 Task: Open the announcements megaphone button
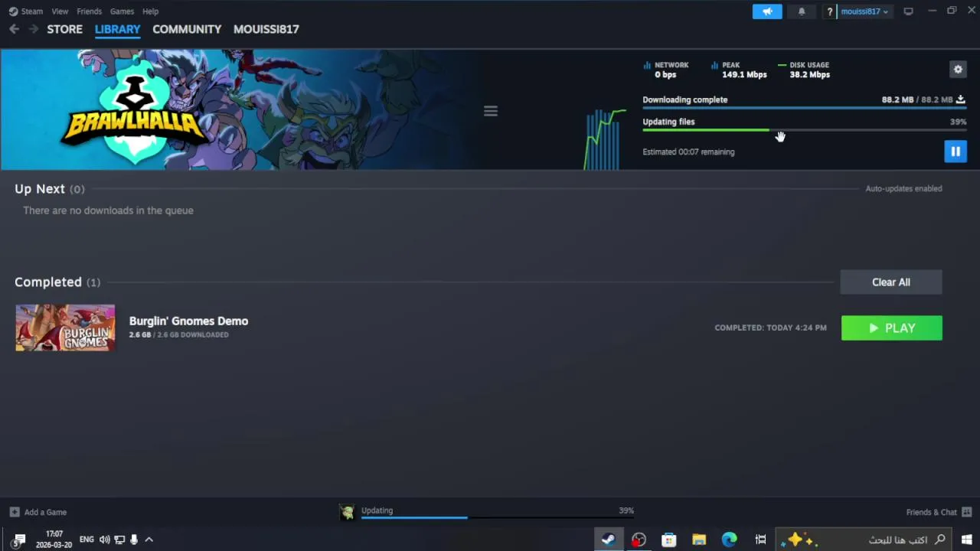click(x=767, y=11)
